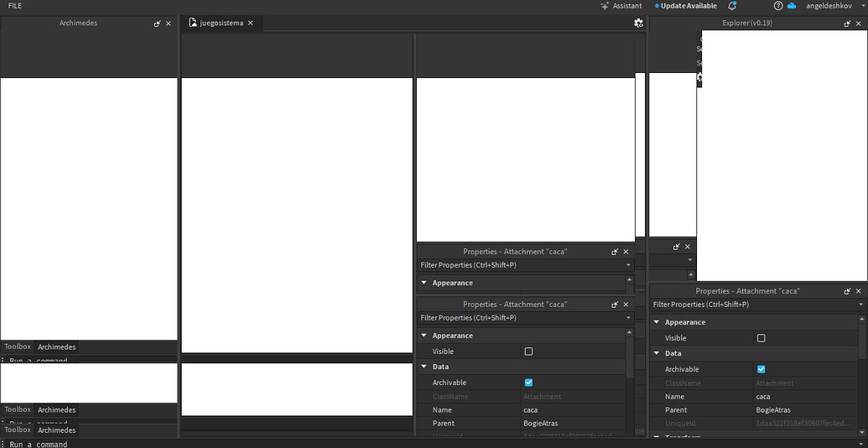Open the FILE menu
The width and height of the screenshot is (868, 448).
tap(15, 6)
